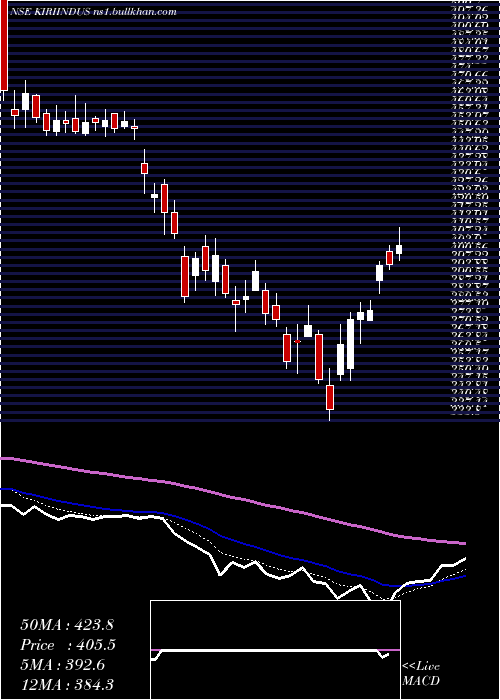Click the Price : 405.5 label
The width and height of the screenshot is (500, 700).
pos(68,645)
